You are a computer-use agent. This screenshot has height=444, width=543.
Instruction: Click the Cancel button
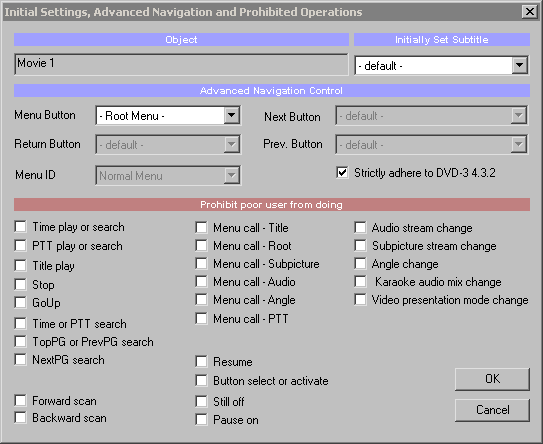(492, 410)
